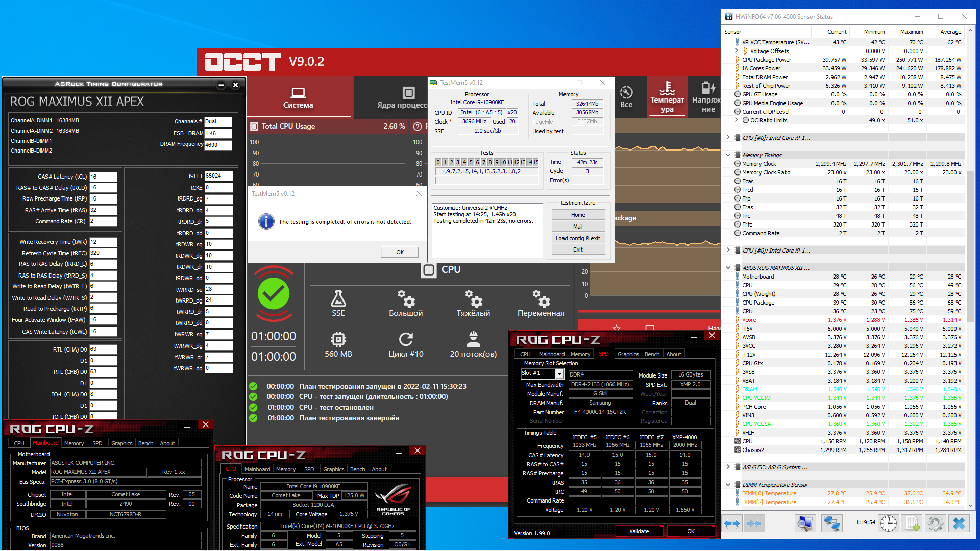Click the Load config & exit button
Viewport: 980px width, 551px height.
[x=578, y=238]
